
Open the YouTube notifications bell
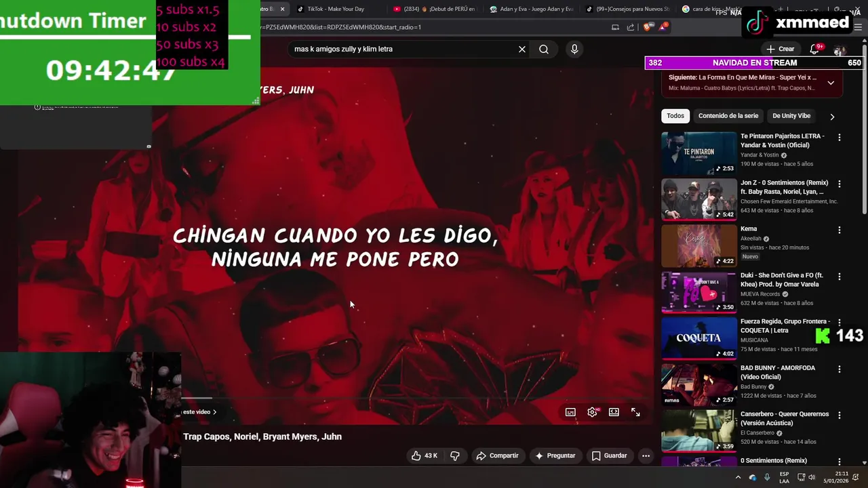(x=816, y=49)
